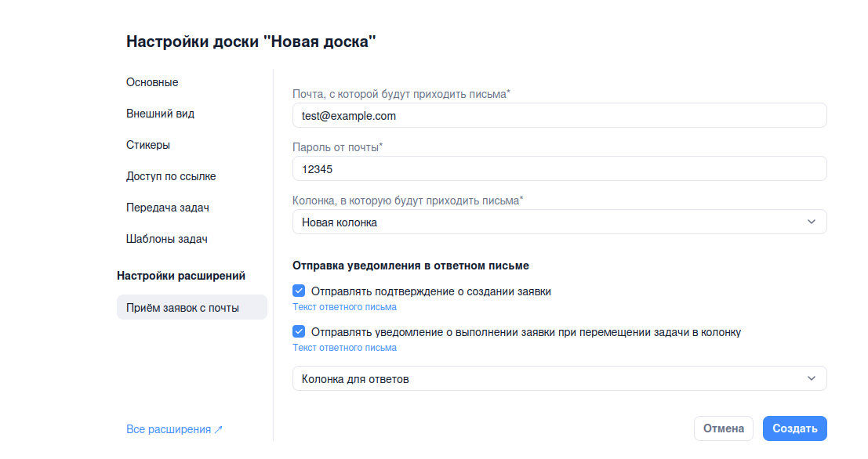The image size is (868, 459).
Task: Open the Колонка для ответов dropdown
Action: click(x=559, y=378)
